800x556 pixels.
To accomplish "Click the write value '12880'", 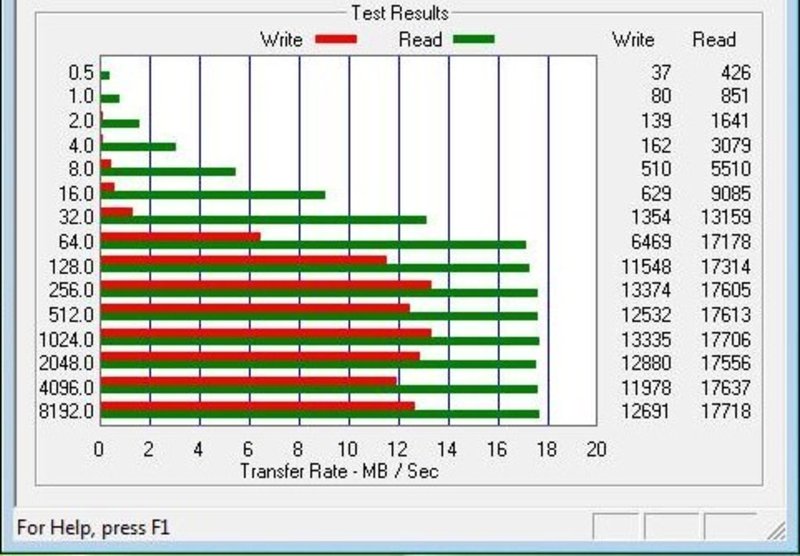I will 646,363.
